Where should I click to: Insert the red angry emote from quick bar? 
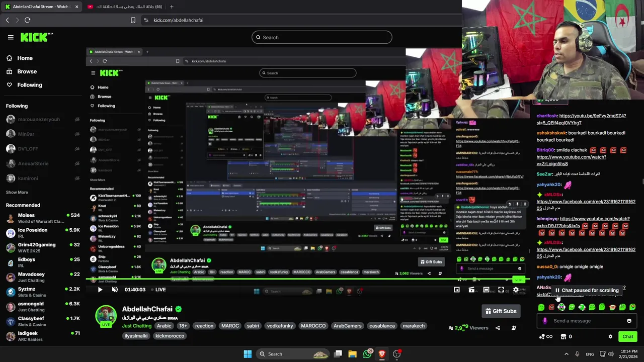click(551, 307)
